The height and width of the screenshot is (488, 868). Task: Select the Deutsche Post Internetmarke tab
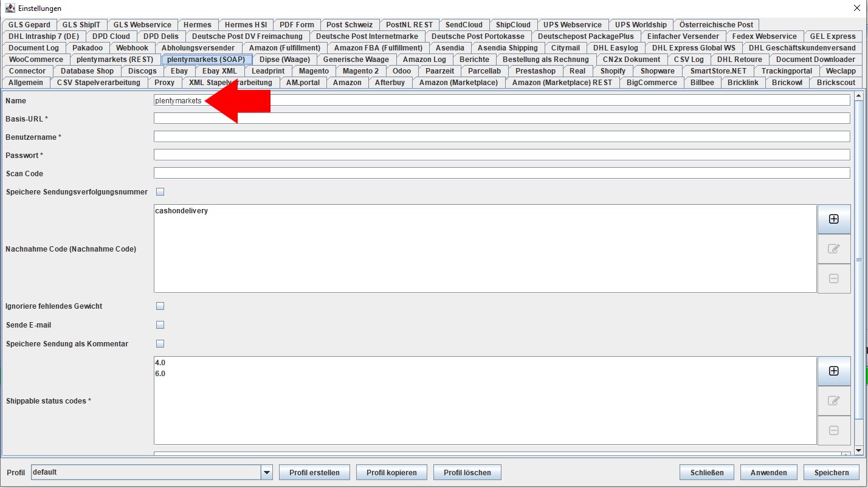pyautogui.click(x=367, y=36)
